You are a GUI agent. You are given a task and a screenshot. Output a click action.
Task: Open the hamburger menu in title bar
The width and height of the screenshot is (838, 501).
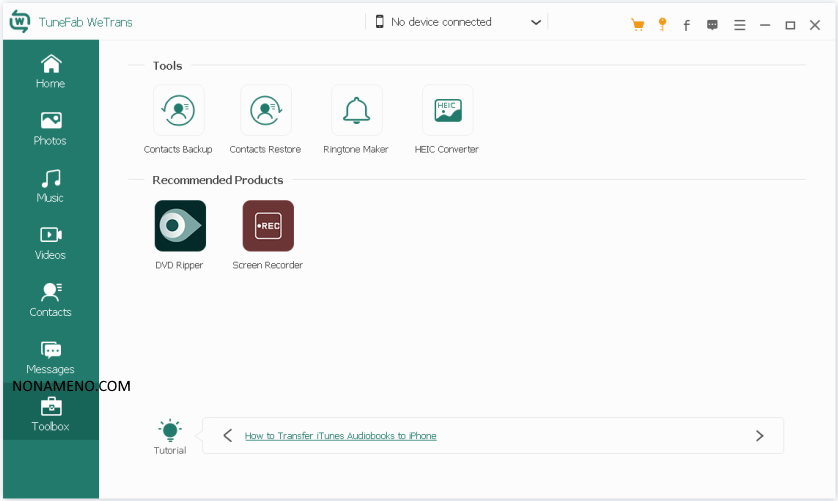pos(739,25)
